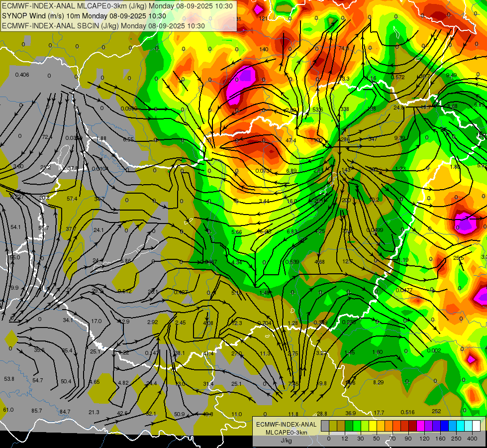Click the map value 0.406

(22, 75)
